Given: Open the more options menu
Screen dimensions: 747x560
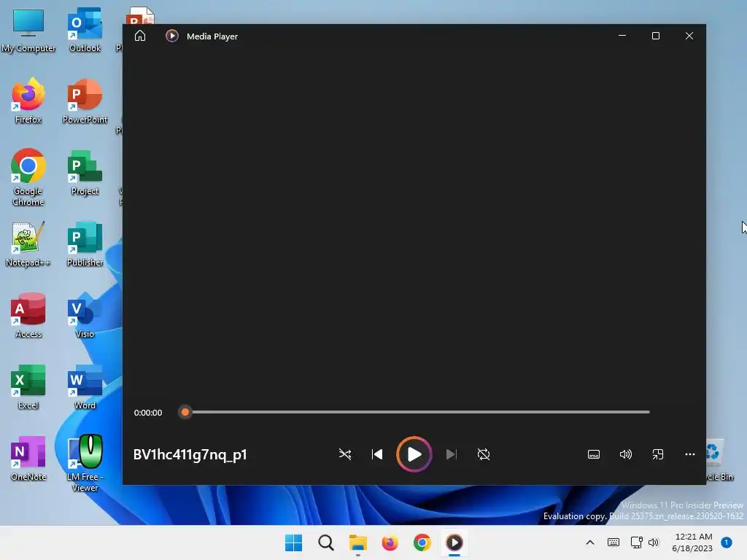Looking at the screenshot, I should [x=690, y=454].
